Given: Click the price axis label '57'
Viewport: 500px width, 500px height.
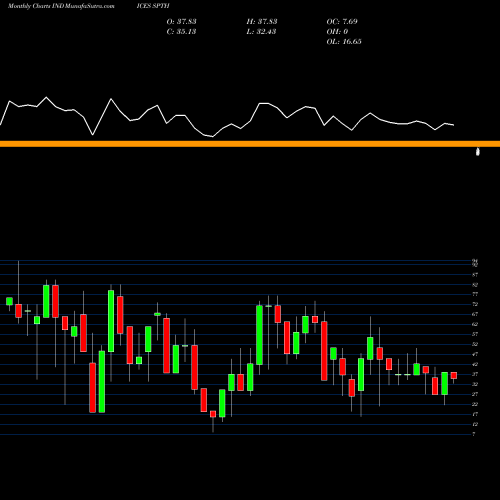Looking at the screenshot, I should (475, 334).
